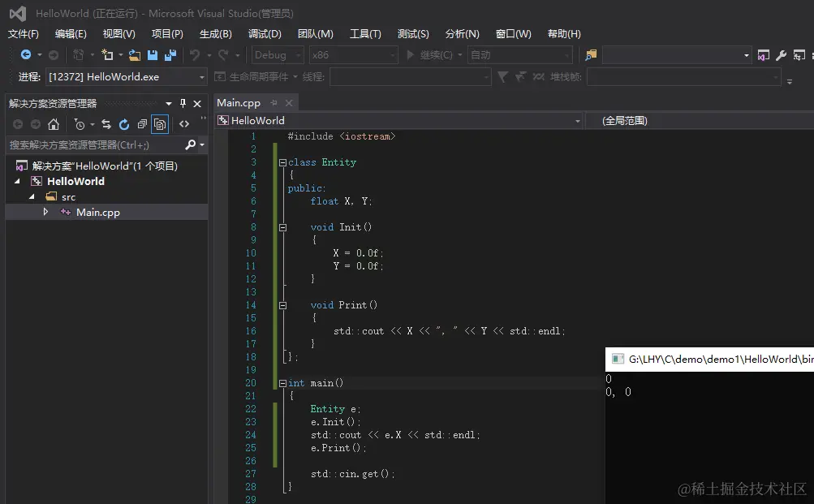Click the Save All double-disk icon
The height and width of the screenshot is (504, 814).
pyautogui.click(x=170, y=54)
